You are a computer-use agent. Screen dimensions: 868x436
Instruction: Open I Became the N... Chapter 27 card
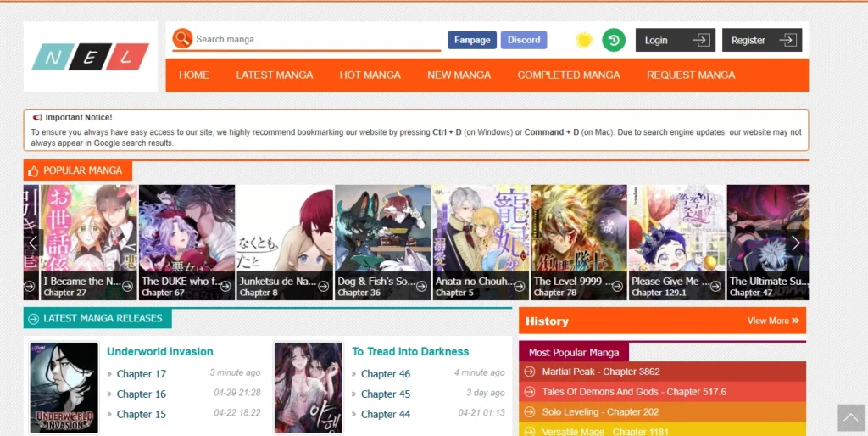88,243
